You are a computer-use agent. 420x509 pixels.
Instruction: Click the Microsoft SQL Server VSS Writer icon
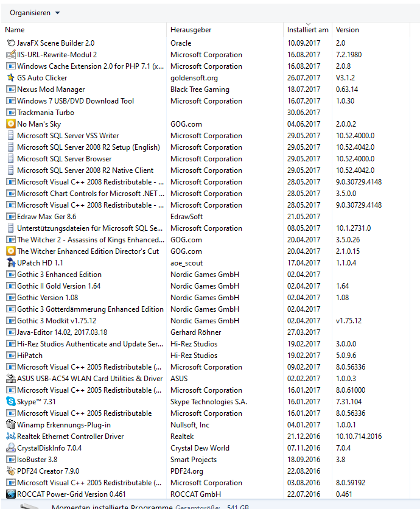(x=11, y=136)
